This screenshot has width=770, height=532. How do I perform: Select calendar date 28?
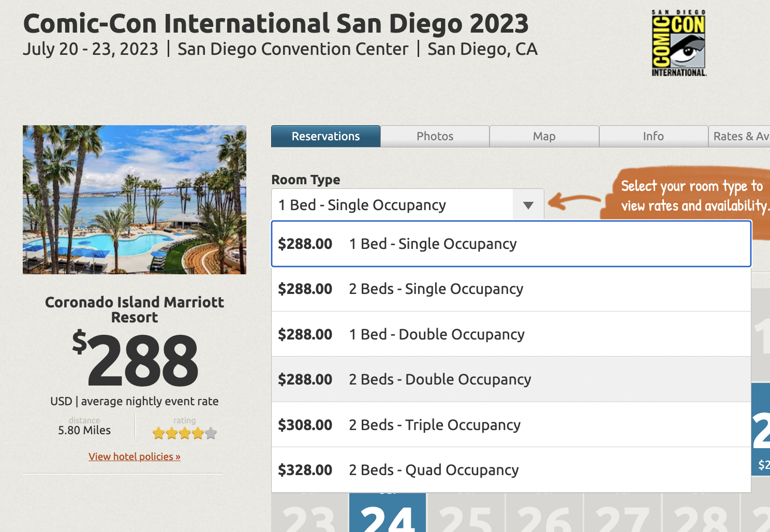pos(701,512)
